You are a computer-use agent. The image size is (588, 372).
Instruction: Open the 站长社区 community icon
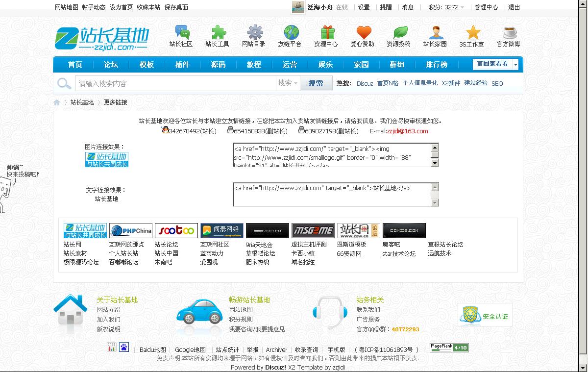tap(183, 35)
